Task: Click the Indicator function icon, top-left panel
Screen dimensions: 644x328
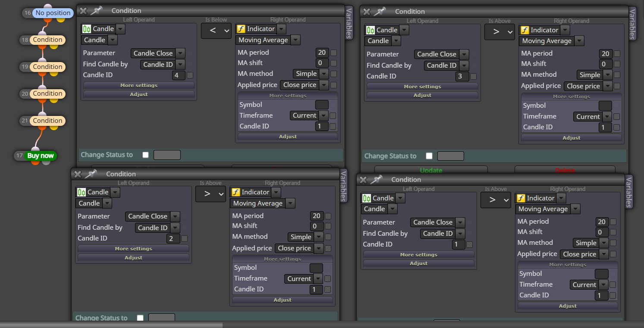Action: click(241, 29)
